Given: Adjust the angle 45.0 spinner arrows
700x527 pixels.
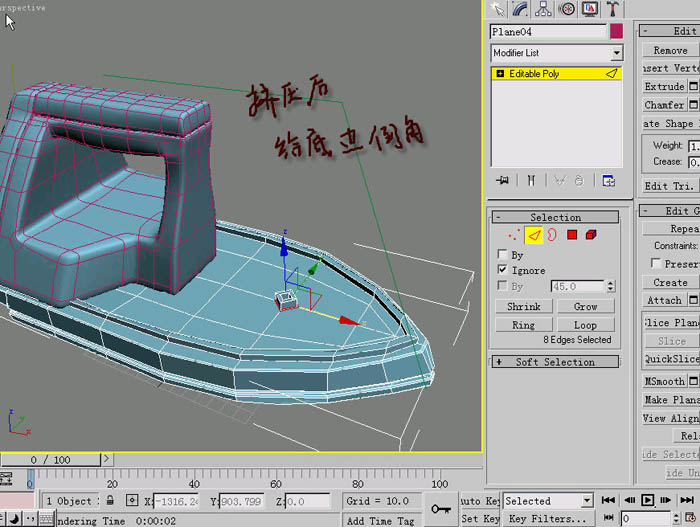Looking at the screenshot, I should tap(611, 286).
